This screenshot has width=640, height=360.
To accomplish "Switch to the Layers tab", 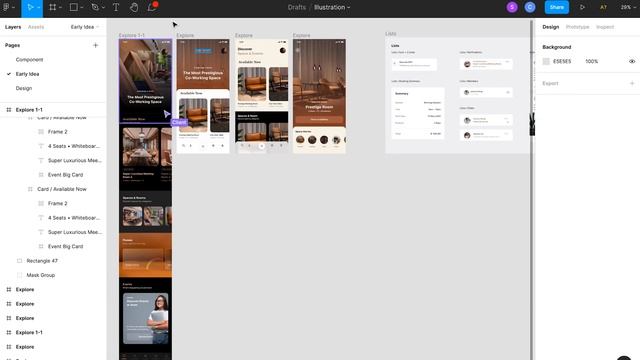I will tap(13, 27).
